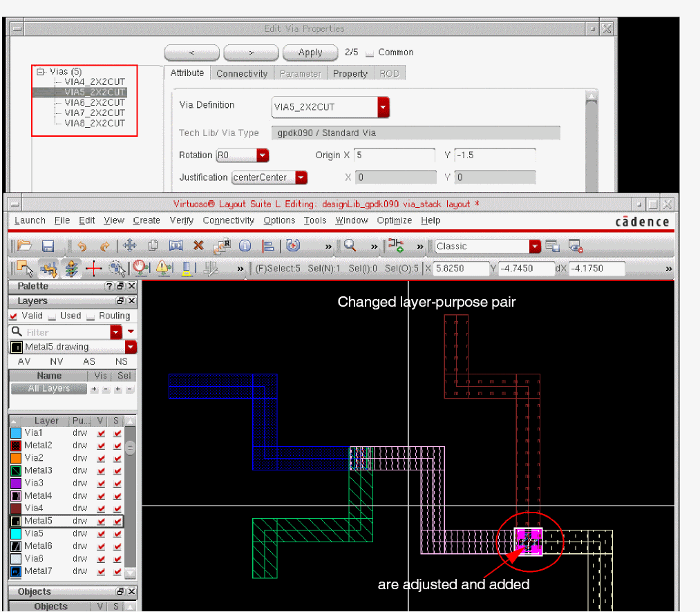The image size is (700, 612).
Task: Open the Via Definition dropdown
Action: 384,107
